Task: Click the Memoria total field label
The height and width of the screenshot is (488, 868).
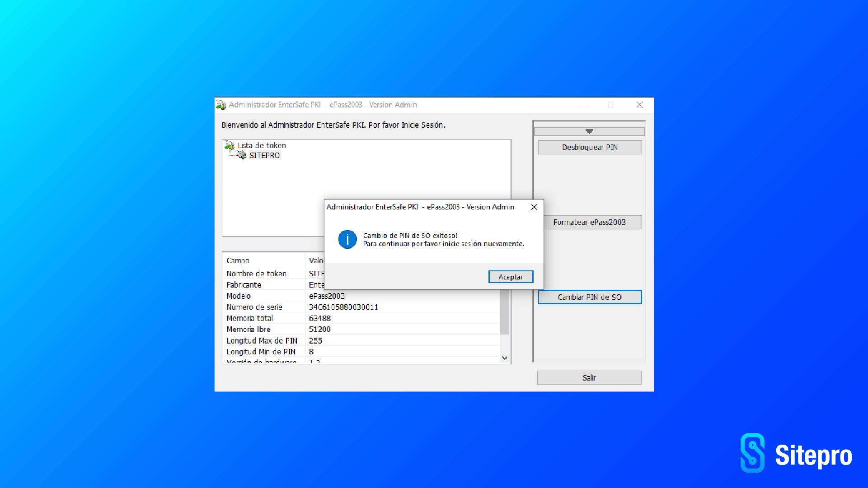Action: tap(249, 318)
